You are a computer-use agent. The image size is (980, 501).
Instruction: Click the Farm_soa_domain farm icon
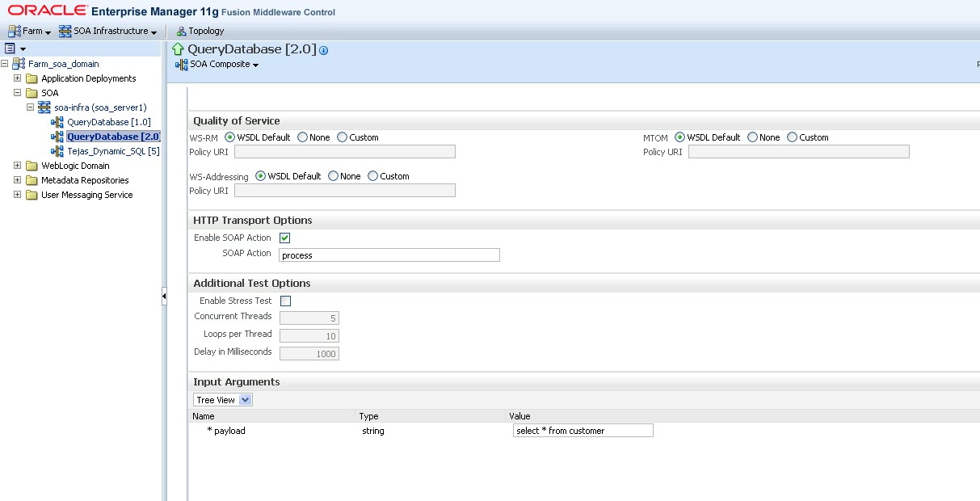(x=19, y=64)
